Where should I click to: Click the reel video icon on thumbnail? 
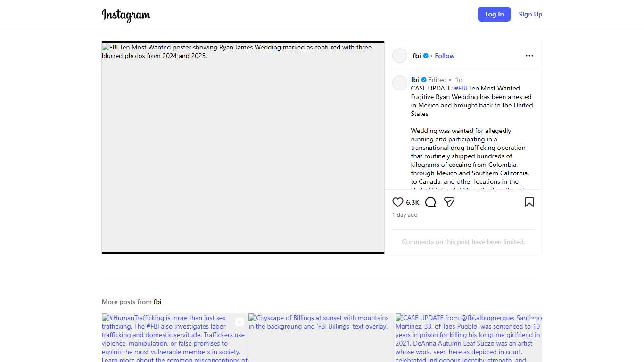[x=239, y=322]
